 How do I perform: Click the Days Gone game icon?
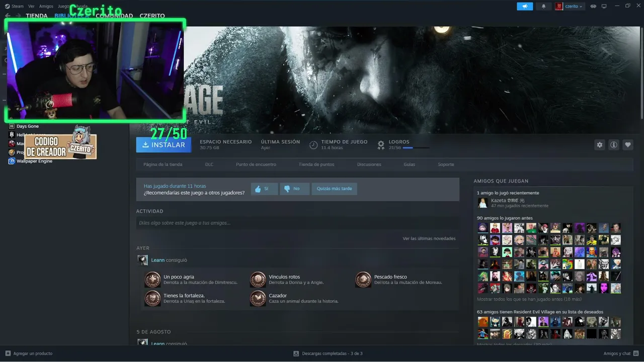12,126
